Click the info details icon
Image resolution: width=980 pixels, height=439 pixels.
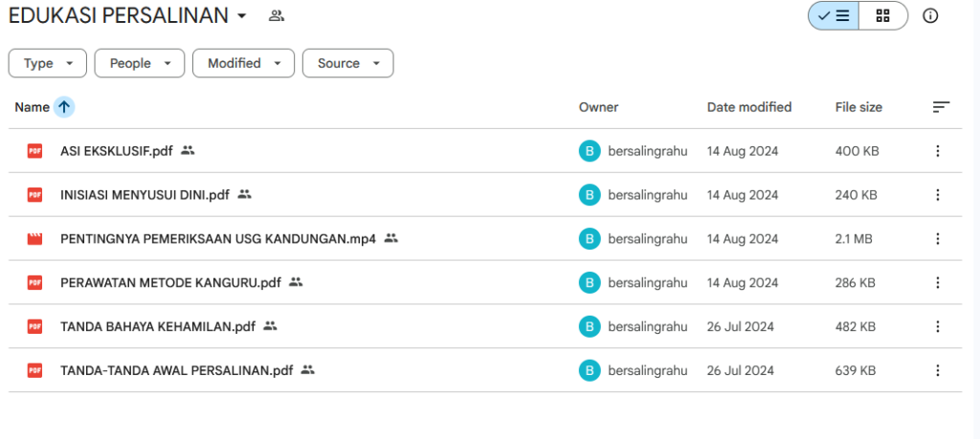(930, 16)
